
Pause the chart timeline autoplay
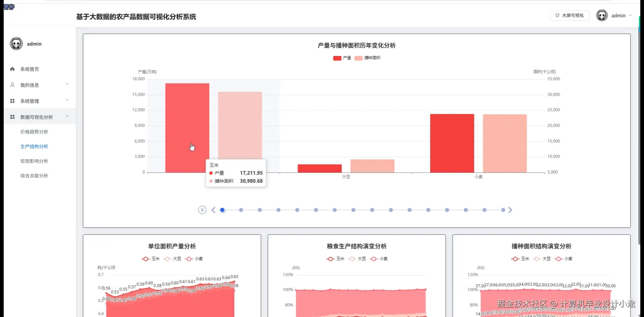[x=202, y=210]
